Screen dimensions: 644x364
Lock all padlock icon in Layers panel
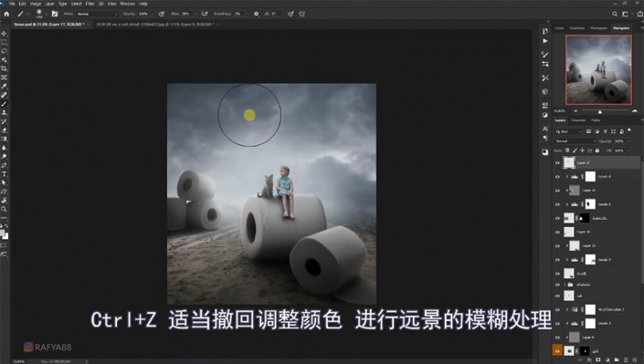(597, 151)
